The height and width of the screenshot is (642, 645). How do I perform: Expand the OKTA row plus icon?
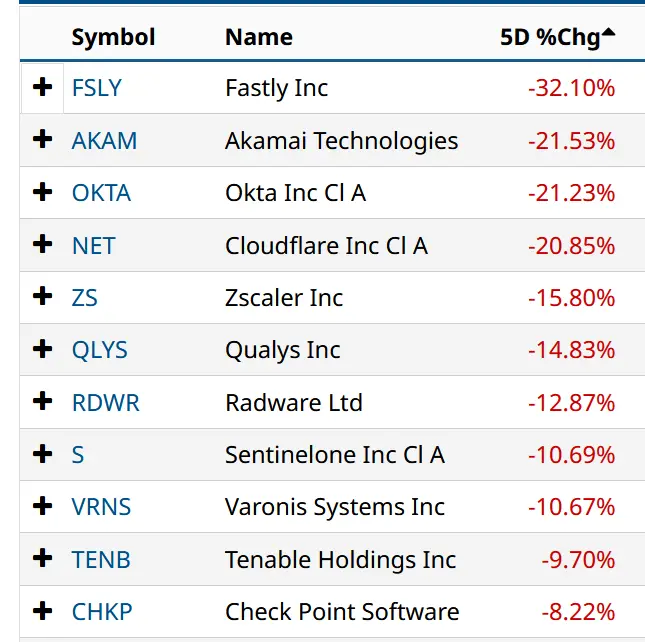[42, 192]
